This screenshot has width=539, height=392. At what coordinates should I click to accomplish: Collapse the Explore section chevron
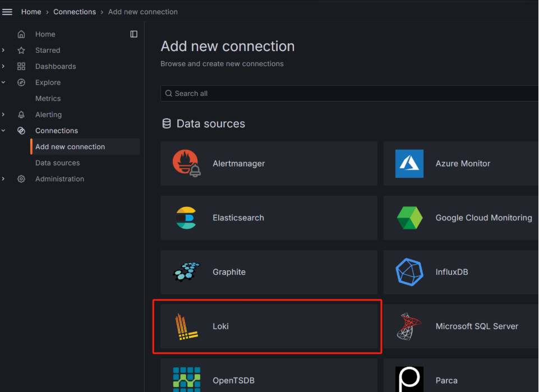point(4,82)
